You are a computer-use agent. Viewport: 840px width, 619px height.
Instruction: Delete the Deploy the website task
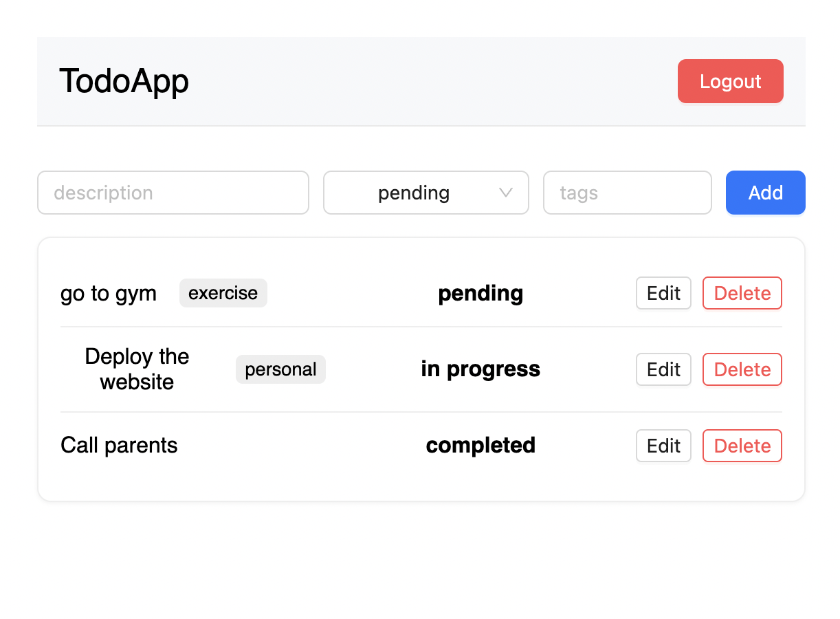(742, 369)
